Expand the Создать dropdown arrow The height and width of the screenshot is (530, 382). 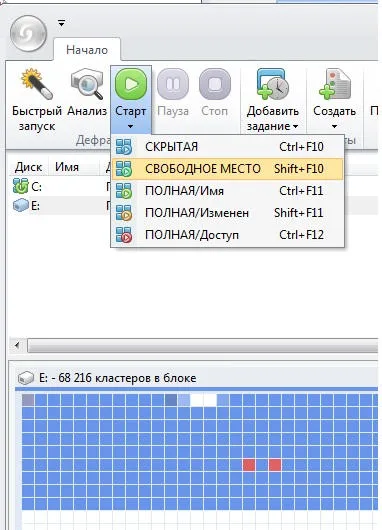pyautogui.click(x=334, y=127)
